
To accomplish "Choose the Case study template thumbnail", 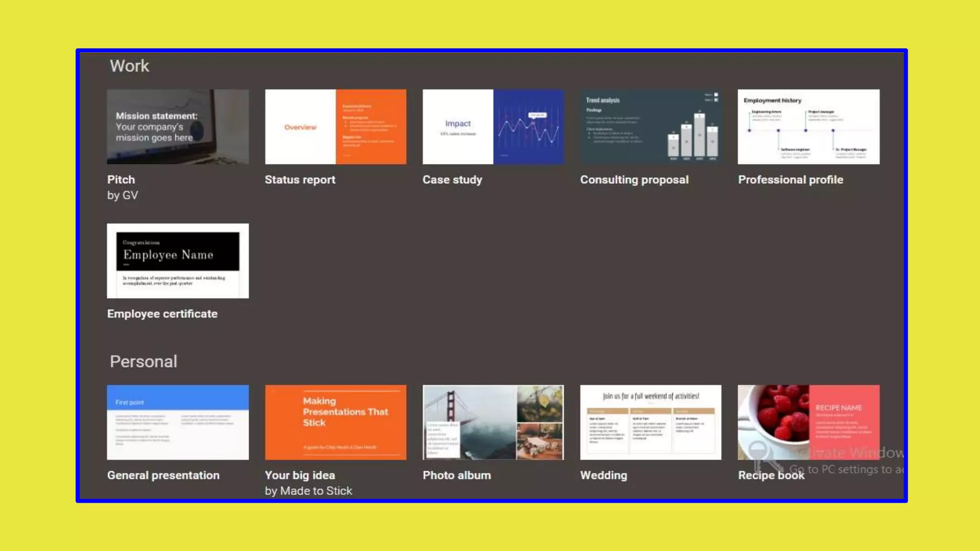I will coord(493,127).
